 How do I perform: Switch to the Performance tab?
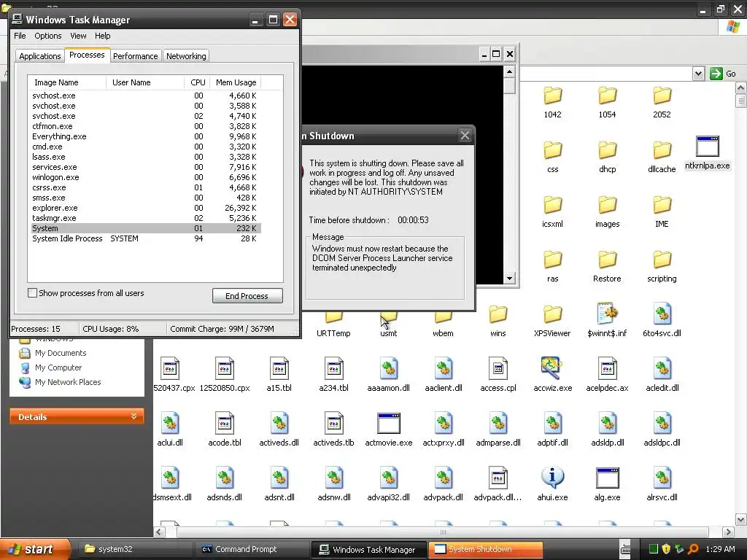coord(135,56)
